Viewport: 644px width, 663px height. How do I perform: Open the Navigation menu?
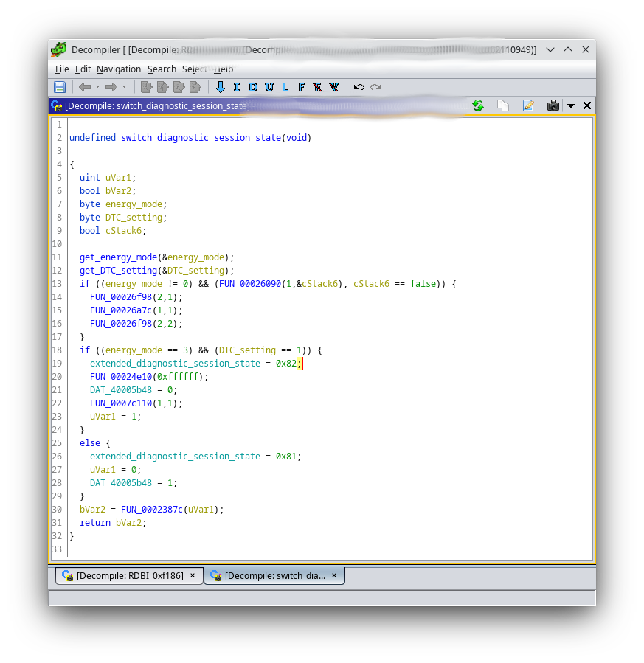point(118,69)
